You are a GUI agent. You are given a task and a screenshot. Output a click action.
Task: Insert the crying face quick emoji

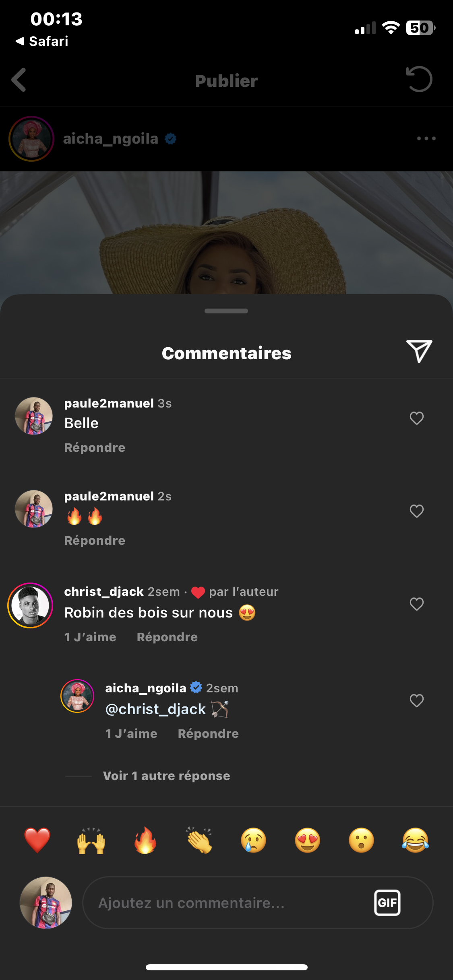coord(253,840)
